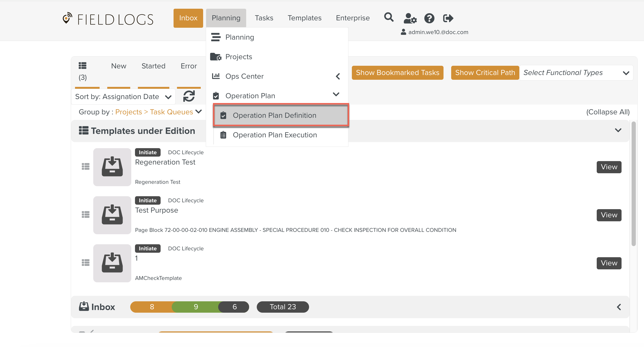The image size is (644, 347).
Task: Collapse the Operation Plan submenu chevron
Action: (336, 95)
